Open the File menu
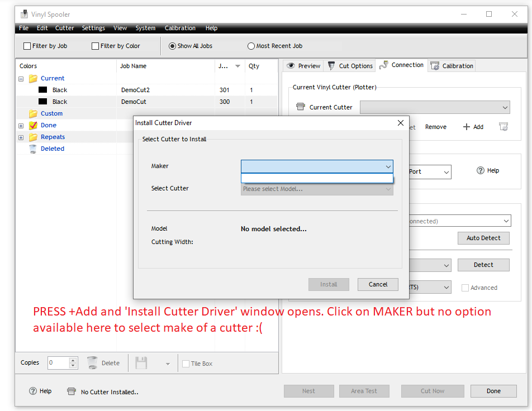 point(23,28)
